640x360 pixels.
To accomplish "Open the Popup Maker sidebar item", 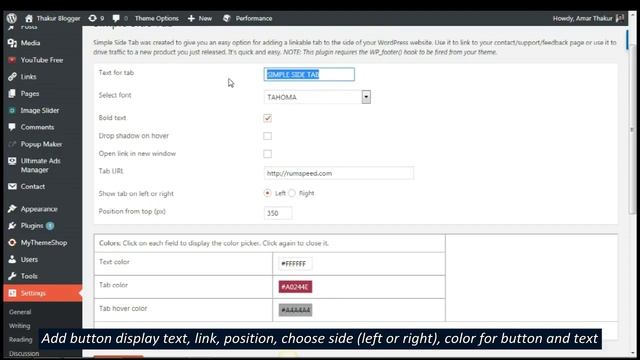I will click(x=42, y=144).
